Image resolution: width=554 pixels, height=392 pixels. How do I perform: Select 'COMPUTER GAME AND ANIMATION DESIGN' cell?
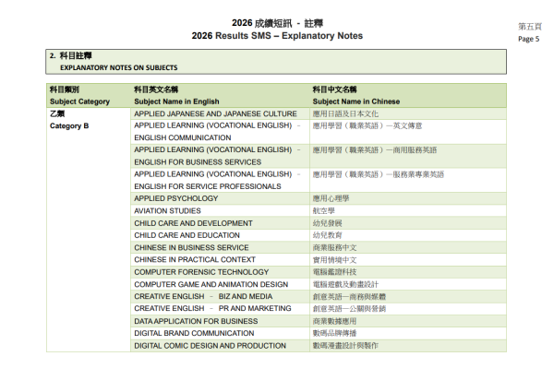[220, 284]
